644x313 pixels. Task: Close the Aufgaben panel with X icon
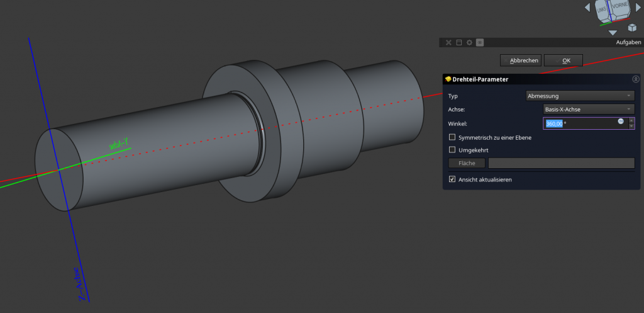click(448, 42)
